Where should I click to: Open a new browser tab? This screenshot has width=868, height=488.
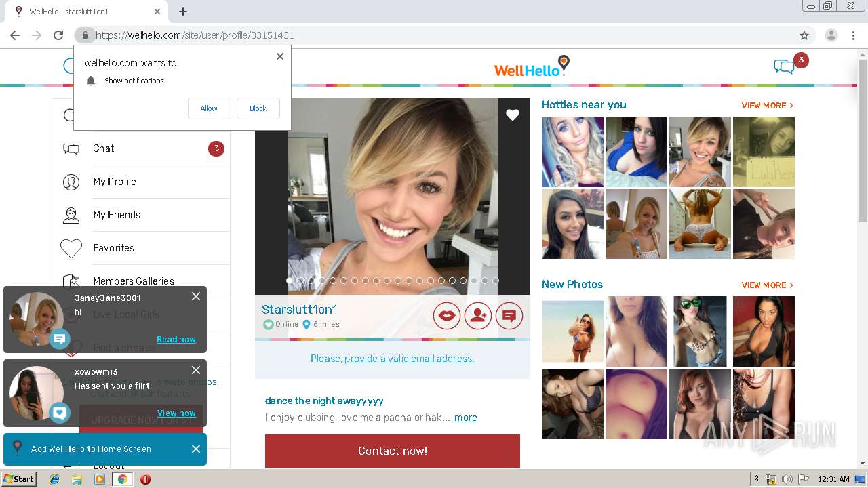click(183, 12)
